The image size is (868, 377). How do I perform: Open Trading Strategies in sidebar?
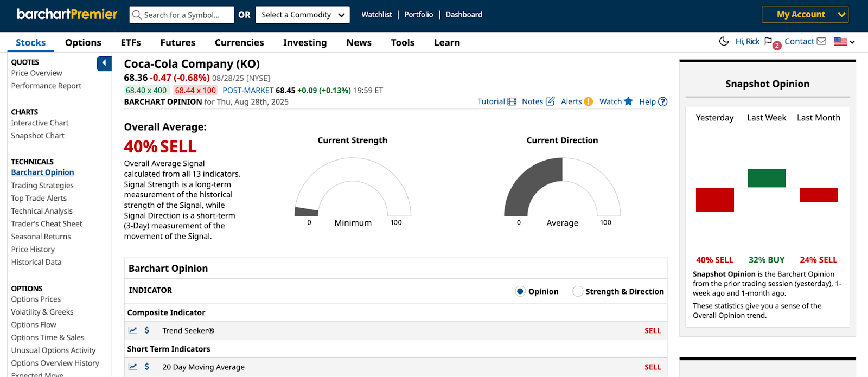click(x=42, y=186)
